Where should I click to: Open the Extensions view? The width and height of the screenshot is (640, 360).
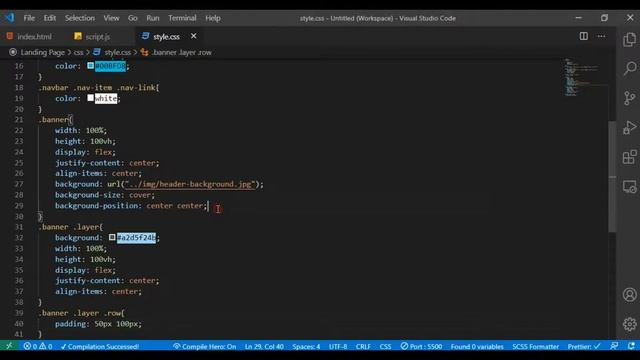pyautogui.click(x=629, y=157)
